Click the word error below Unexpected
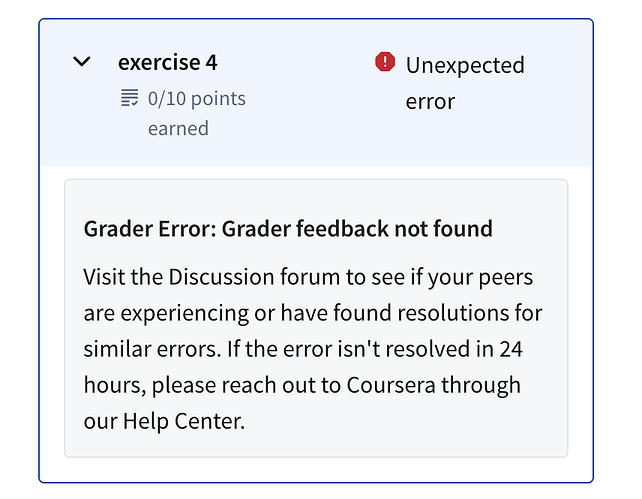The image size is (642, 499). 430,102
